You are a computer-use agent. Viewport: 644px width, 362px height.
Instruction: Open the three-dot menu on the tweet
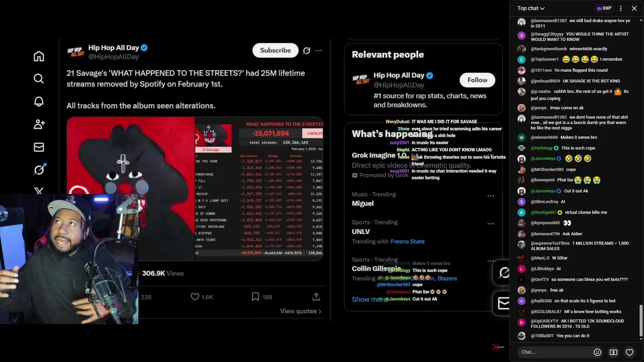pos(318,50)
